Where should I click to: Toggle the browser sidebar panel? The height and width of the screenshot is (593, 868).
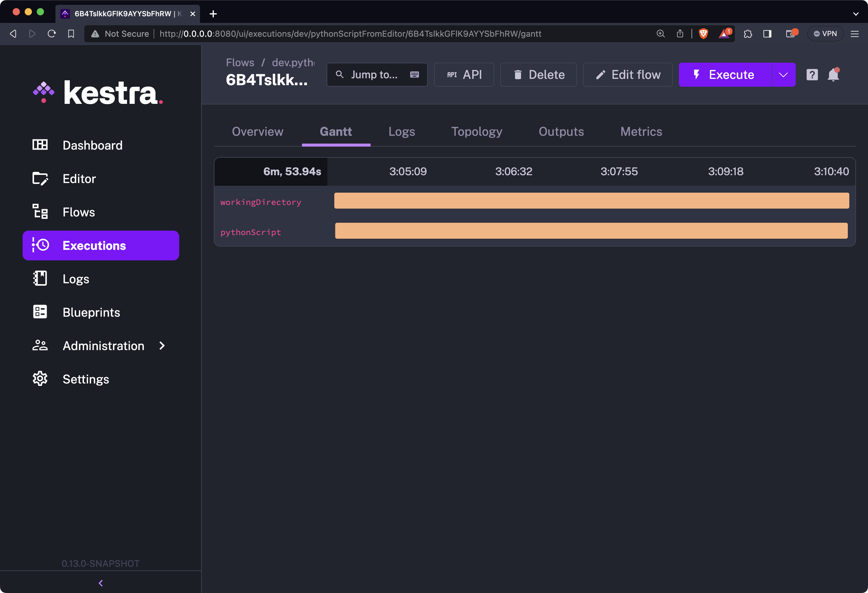pyautogui.click(x=767, y=34)
